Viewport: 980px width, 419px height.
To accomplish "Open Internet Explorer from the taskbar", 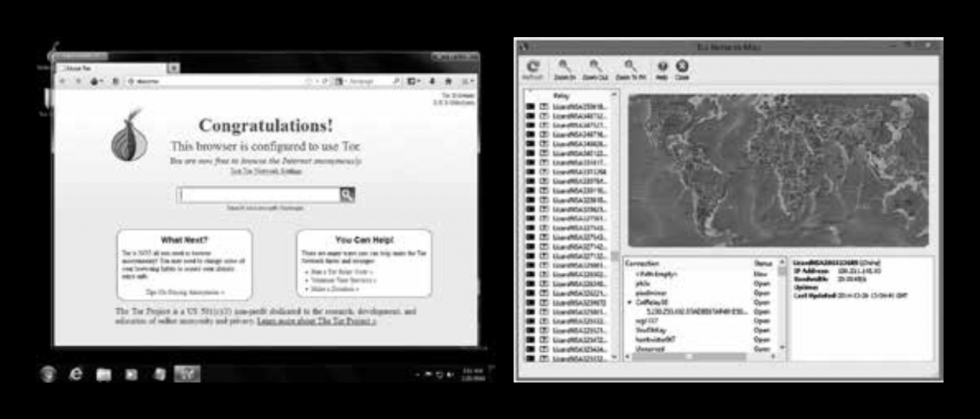I will [76, 374].
